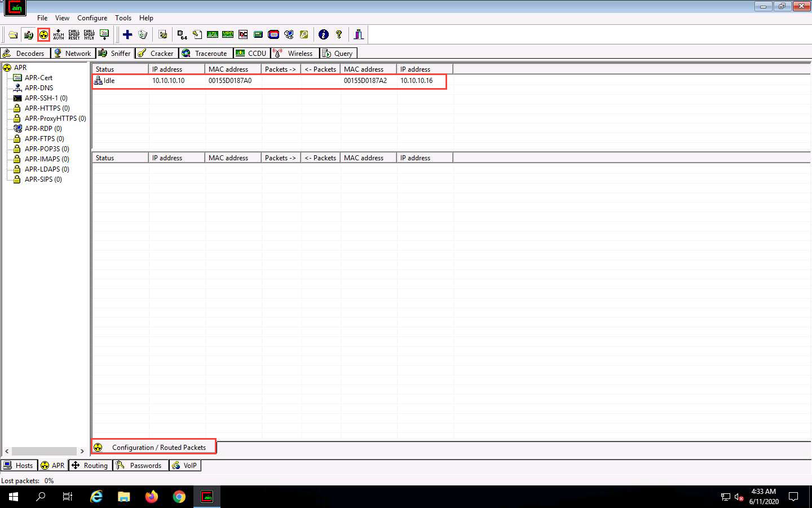This screenshot has width=812, height=508.
Task: Click the CHALL SPOOF NTLM icon
Action: [x=89, y=35]
